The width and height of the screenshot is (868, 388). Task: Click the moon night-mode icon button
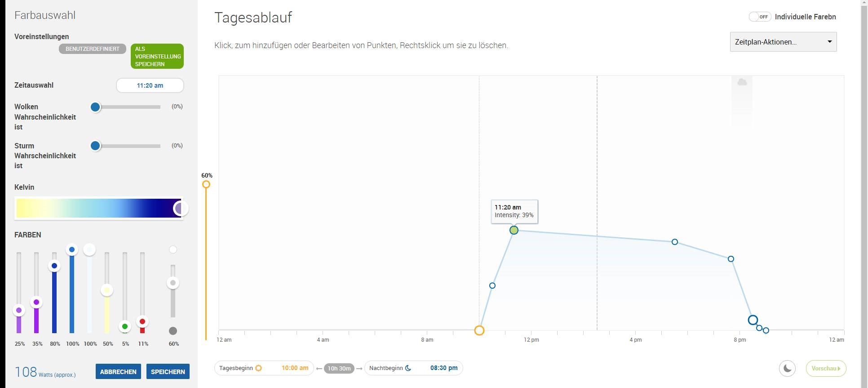(787, 368)
